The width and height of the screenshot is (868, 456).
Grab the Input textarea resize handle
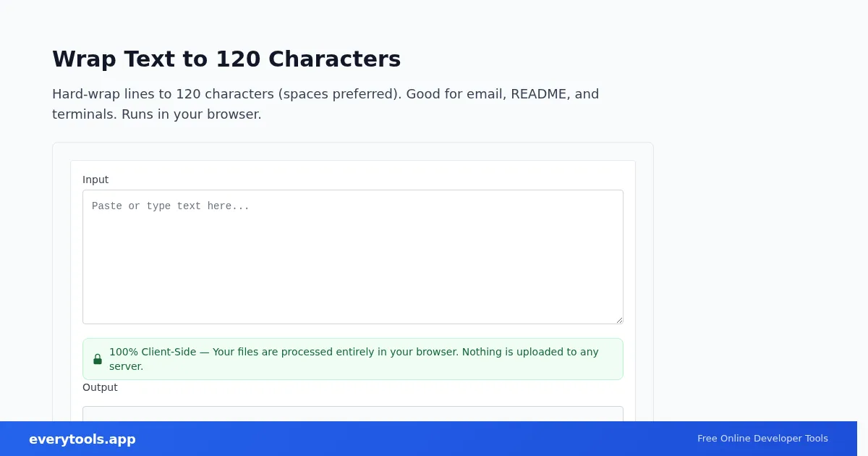click(x=618, y=319)
